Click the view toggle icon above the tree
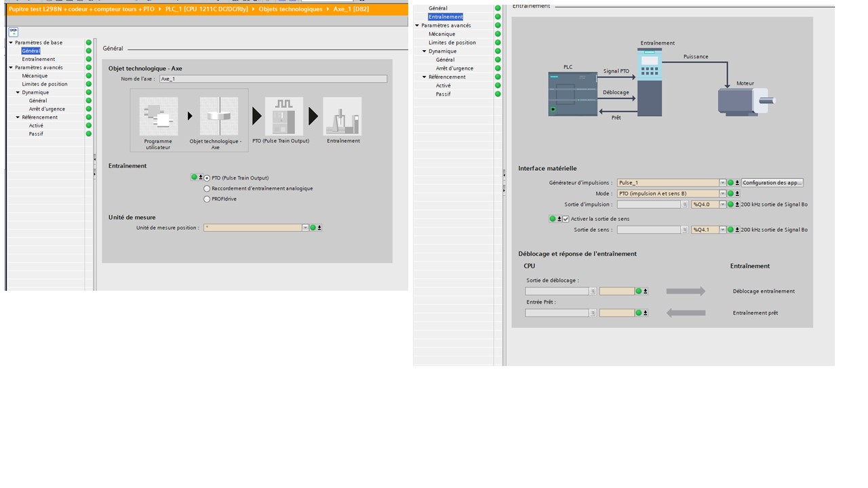The image size is (868, 488). click(x=13, y=32)
